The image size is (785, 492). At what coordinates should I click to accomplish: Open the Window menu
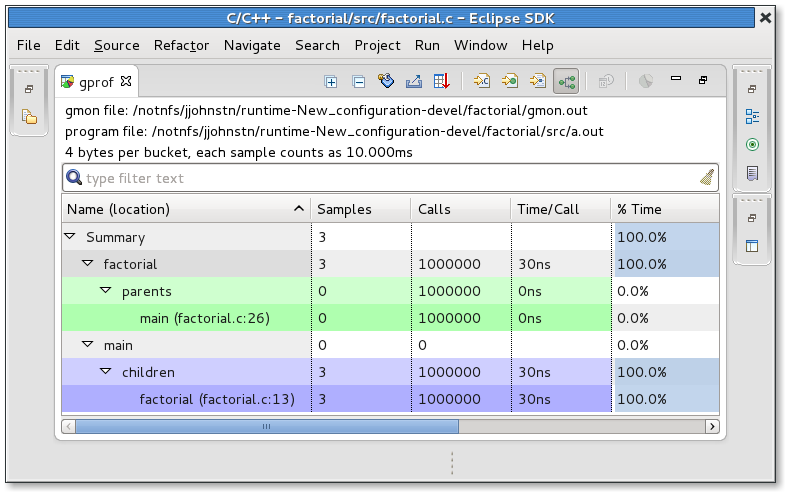[x=481, y=46]
